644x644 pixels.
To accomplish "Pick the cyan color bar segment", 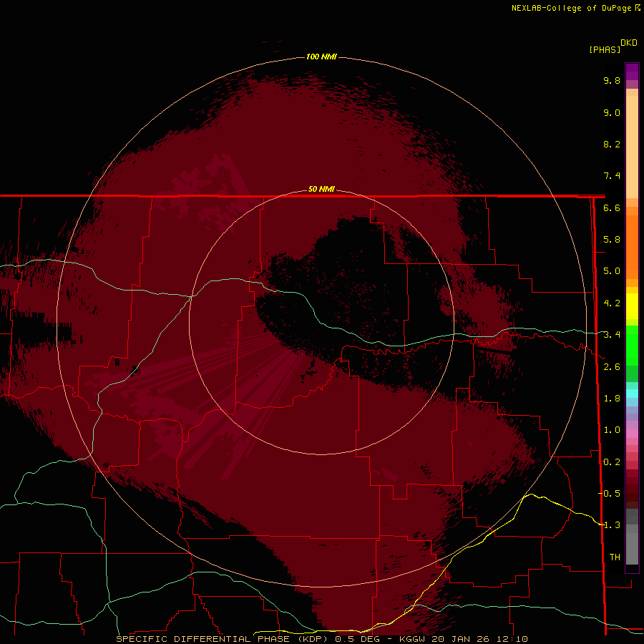I will coord(632,394).
